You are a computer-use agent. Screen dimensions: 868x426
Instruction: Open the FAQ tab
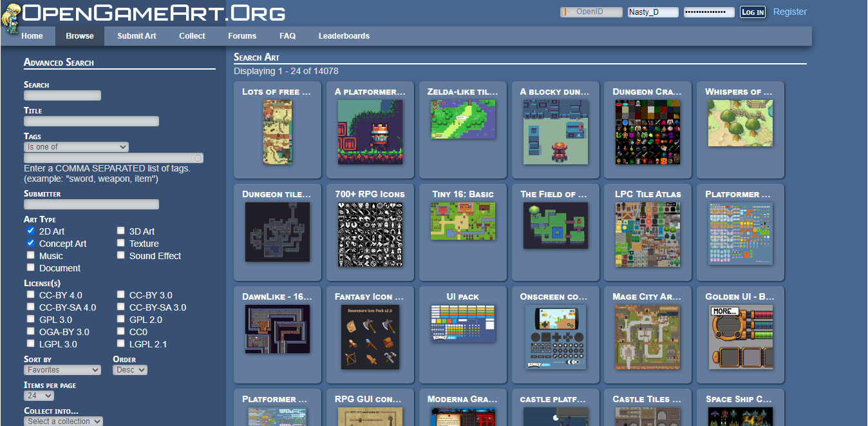(x=288, y=36)
